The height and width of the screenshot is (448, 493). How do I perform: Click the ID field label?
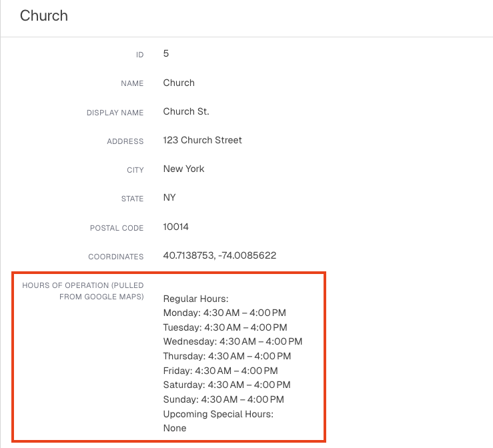[139, 55]
